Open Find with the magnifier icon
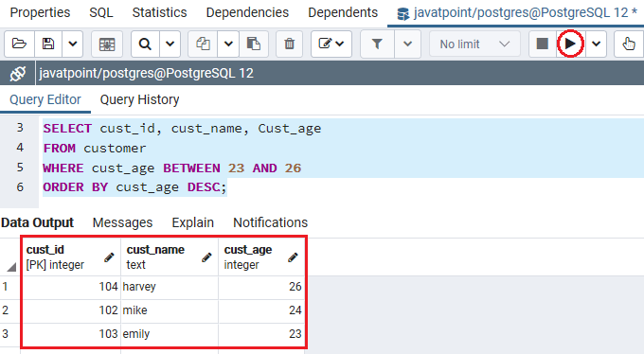 pos(145,44)
